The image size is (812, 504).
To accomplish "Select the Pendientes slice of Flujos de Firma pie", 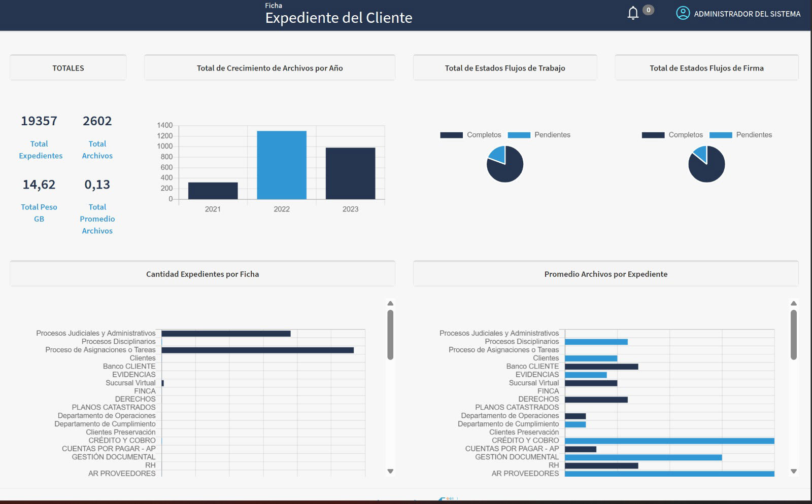I will [x=701, y=153].
